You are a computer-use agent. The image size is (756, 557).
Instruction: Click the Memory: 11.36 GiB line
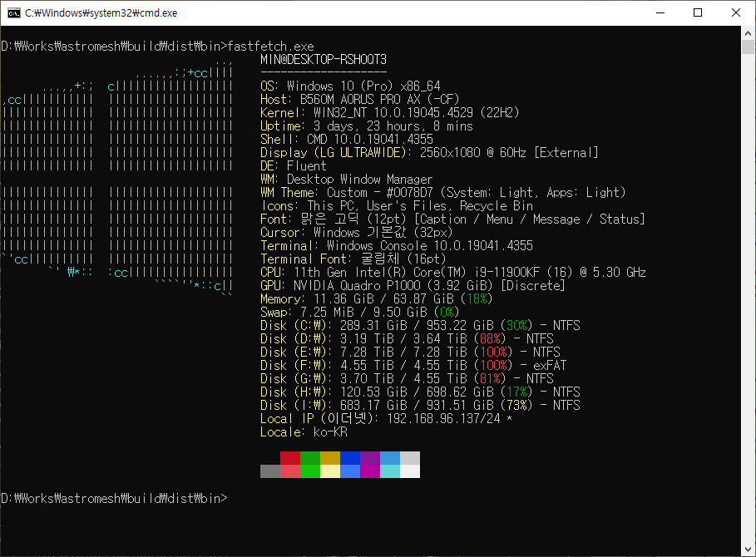point(376,299)
